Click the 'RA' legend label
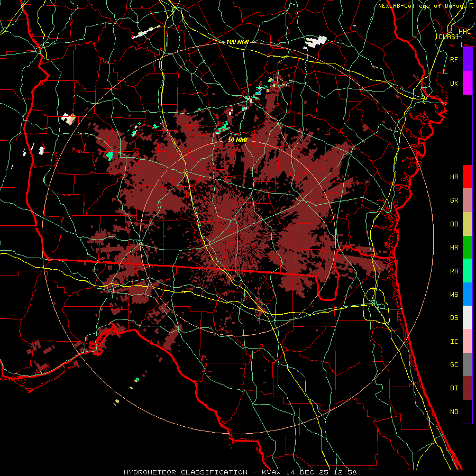The width and height of the screenshot is (476, 476). coord(454,271)
